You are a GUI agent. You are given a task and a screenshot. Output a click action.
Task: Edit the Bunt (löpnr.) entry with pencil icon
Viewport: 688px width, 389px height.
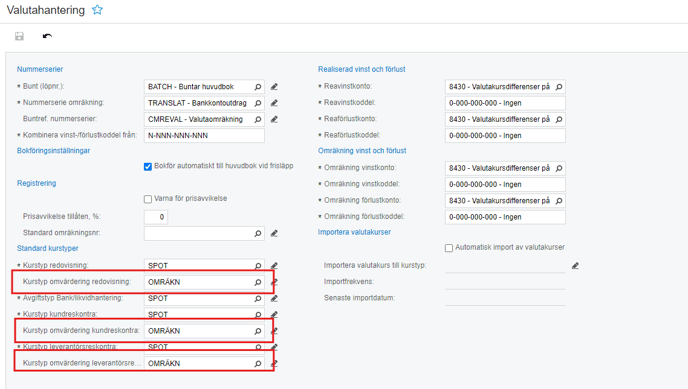pyautogui.click(x=274, y=87)
